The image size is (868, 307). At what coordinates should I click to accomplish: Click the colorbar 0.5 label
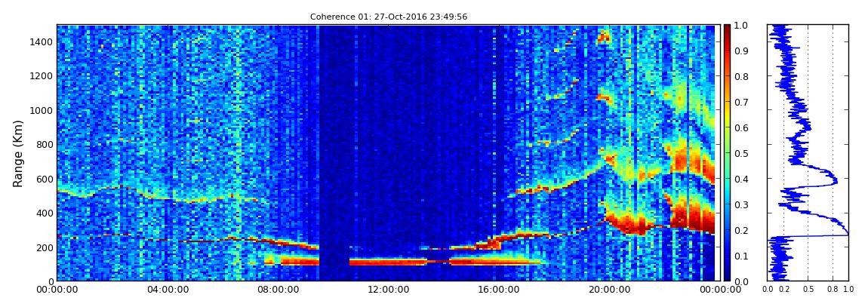pyautogui.click(x=740, y=153)
